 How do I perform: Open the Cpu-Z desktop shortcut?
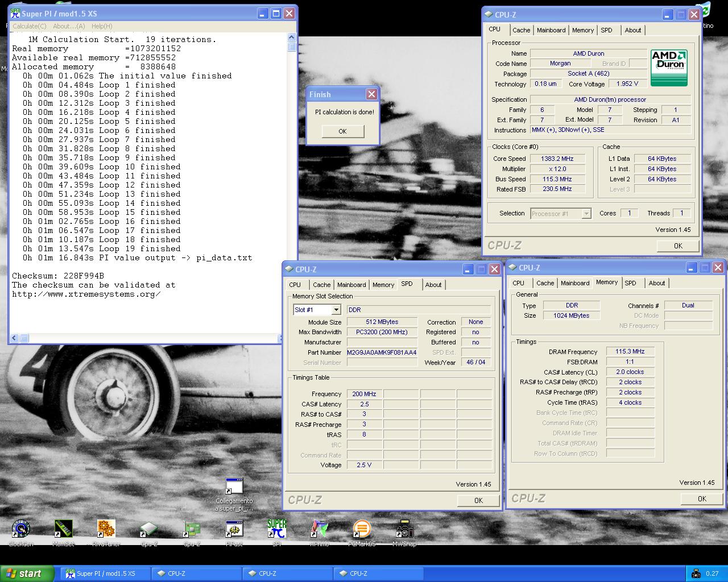point(149,533)
